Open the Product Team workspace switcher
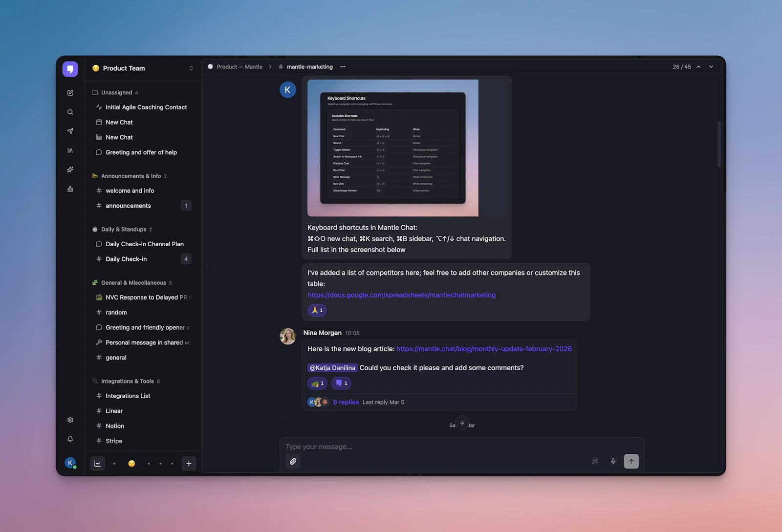 pyautogui.click(x=143, y=68)
